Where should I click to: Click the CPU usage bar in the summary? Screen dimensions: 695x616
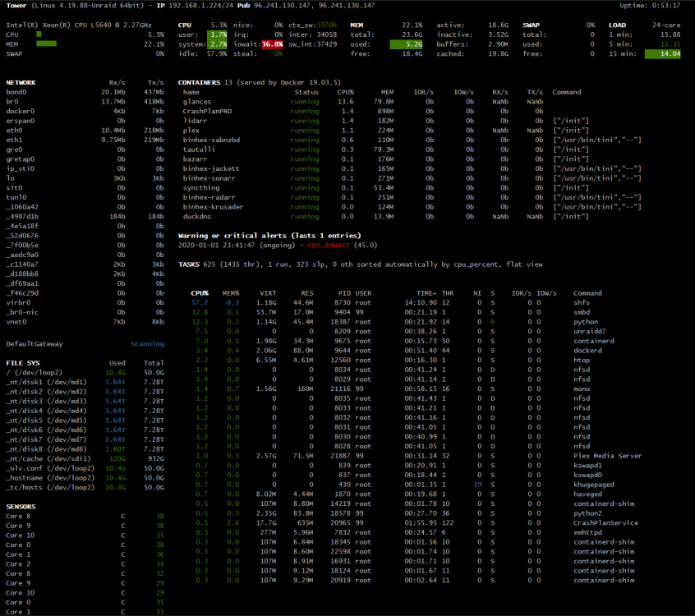click(39, 34)
